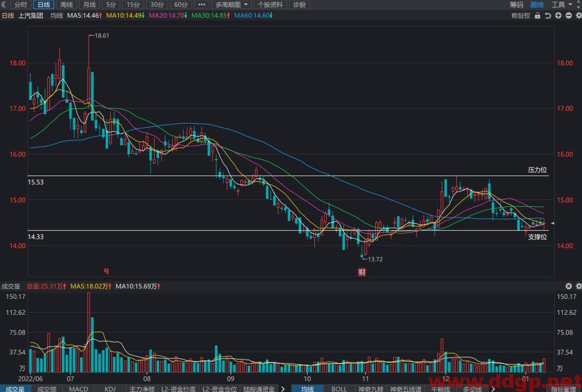Click the 上汽集团 stock name
Viewport: 582px width, 392px height.
[31, 15]
